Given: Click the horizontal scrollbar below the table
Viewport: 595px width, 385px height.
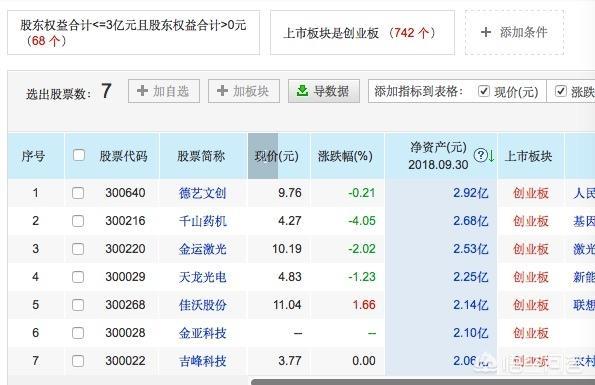Looking at the screenshot, I should click(x=423, y=381).
